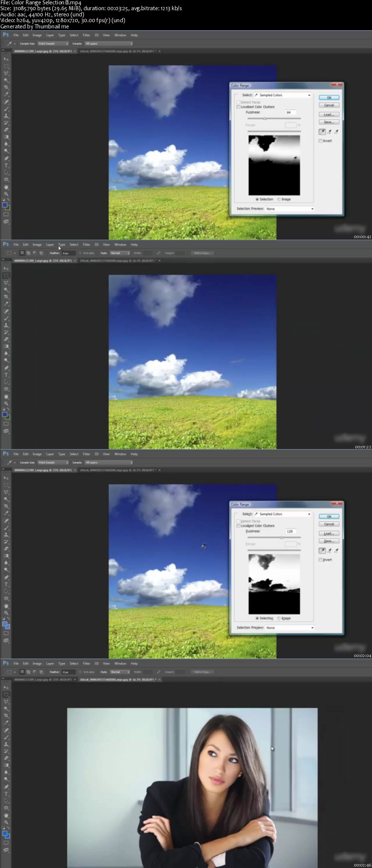Select the Move tool in the 00:00:42 frame
This screenshot has width=372, height=868.
click(6, 59)
